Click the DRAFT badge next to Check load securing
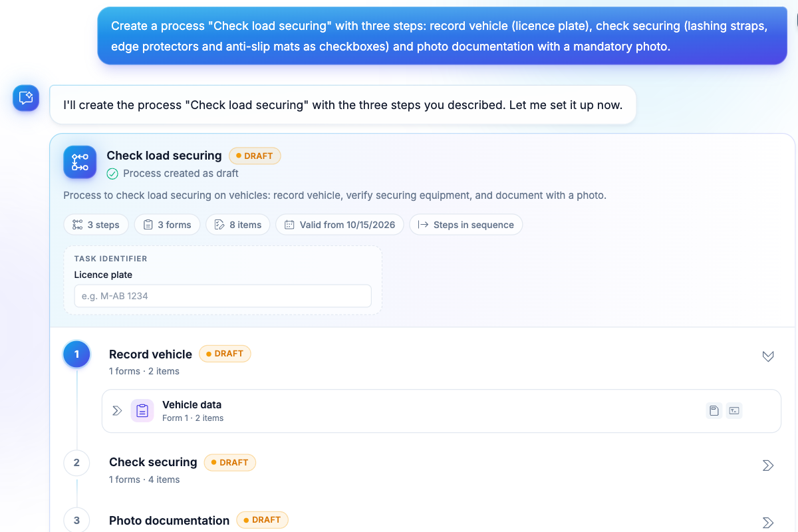Image resolution: width=798 pixels, height=532 pixels. click(x=255, y=156)
